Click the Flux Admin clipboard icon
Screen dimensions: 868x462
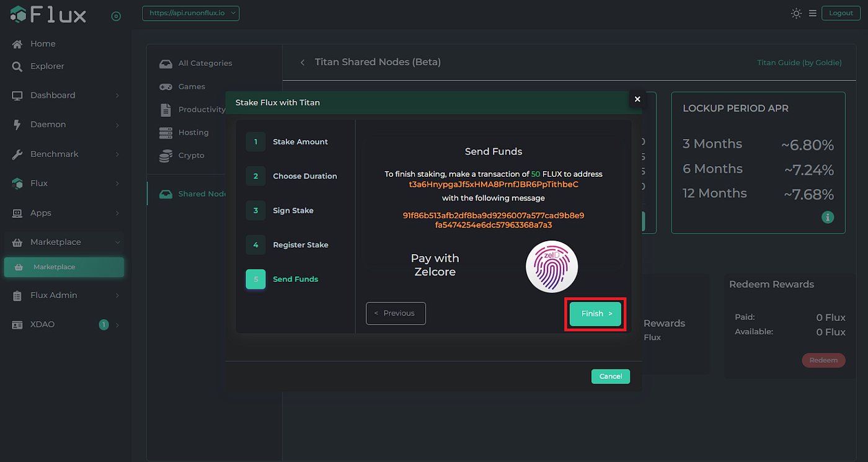(x=17, y=296)
